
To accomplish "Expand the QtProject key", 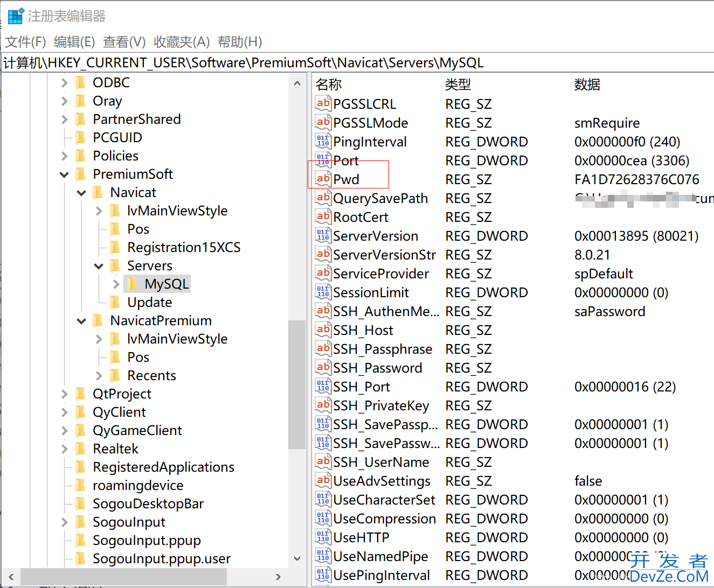I will (64, 394).
